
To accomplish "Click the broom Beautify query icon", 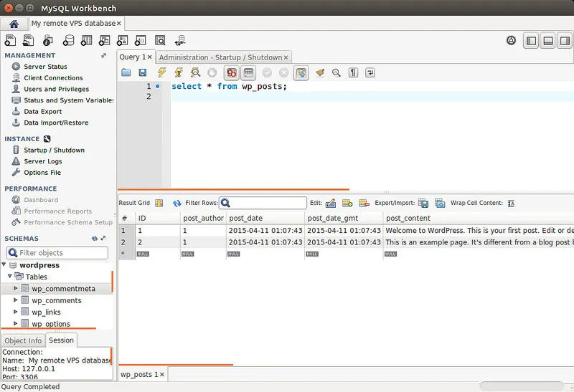I will [x=320, y=73].
